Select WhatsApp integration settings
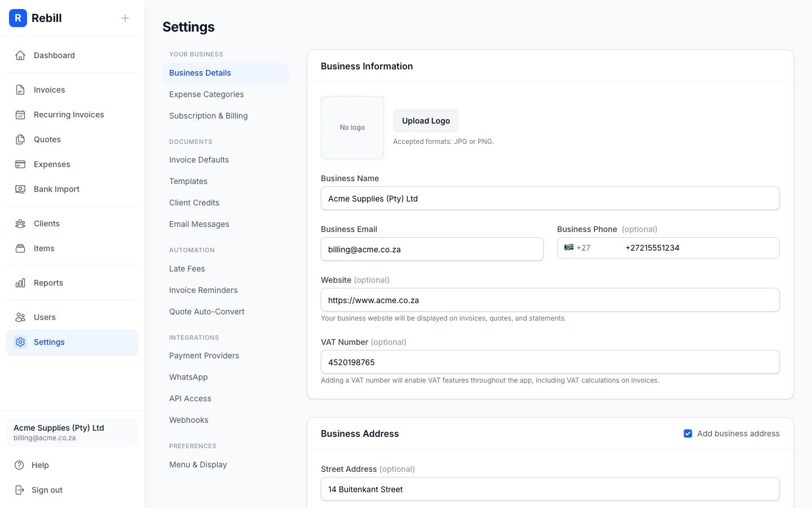Viewport: 812px width, 508px height. click(x=226, y=377)
